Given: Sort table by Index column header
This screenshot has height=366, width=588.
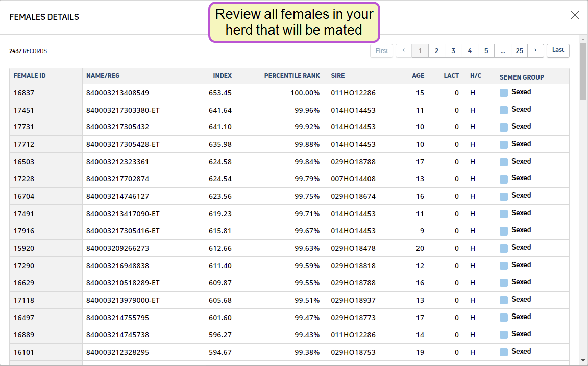Looking at the screenshot, I should (222, 76).
